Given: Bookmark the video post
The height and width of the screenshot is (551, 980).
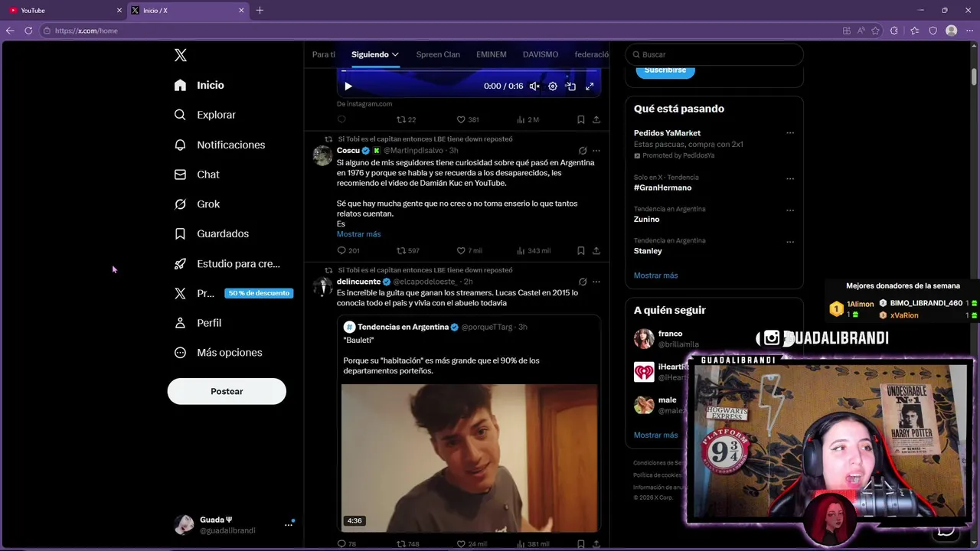Looking at the screenshot, I should (581, 119).
